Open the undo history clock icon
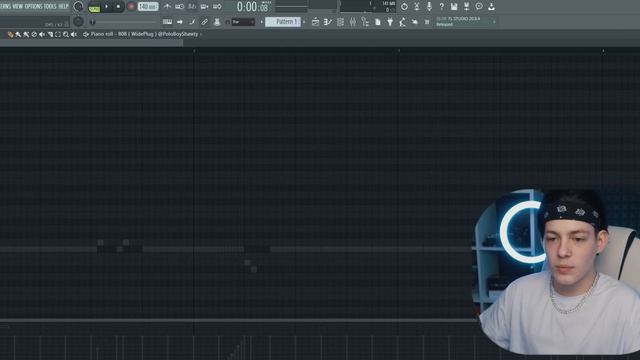 [x=404, y=7]
